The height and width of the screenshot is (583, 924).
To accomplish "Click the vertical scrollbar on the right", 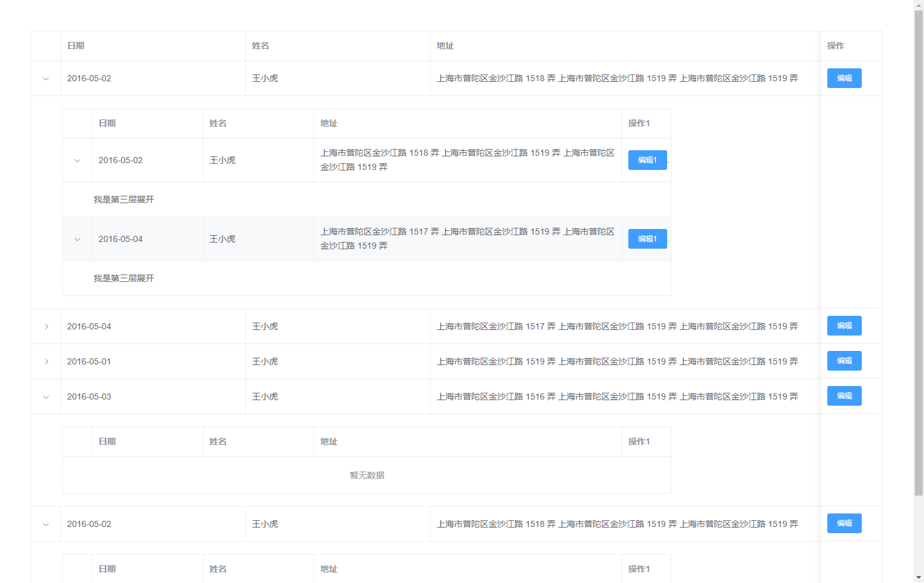I will pyautogui.click(x=920, y=246).
